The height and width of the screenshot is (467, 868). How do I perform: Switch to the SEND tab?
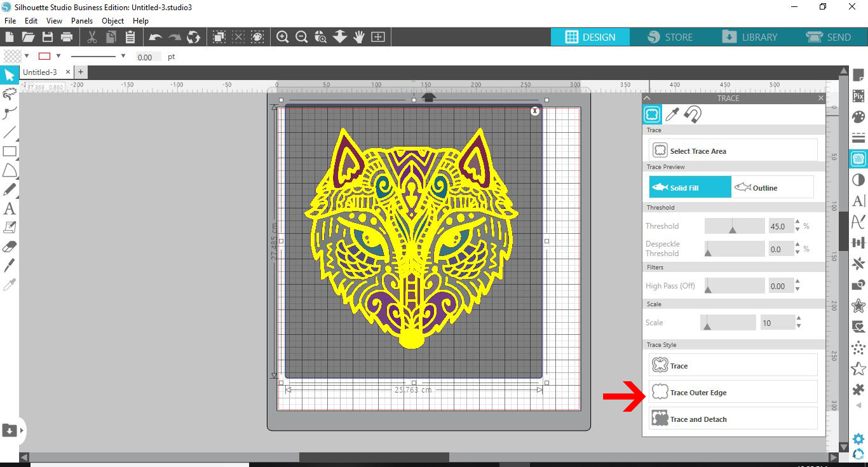829,37
